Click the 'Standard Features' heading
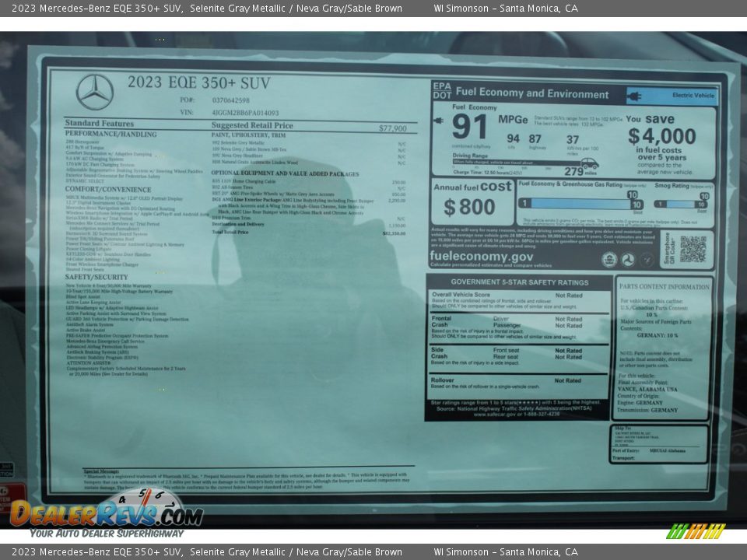747x560 pixels. (99, 124)
